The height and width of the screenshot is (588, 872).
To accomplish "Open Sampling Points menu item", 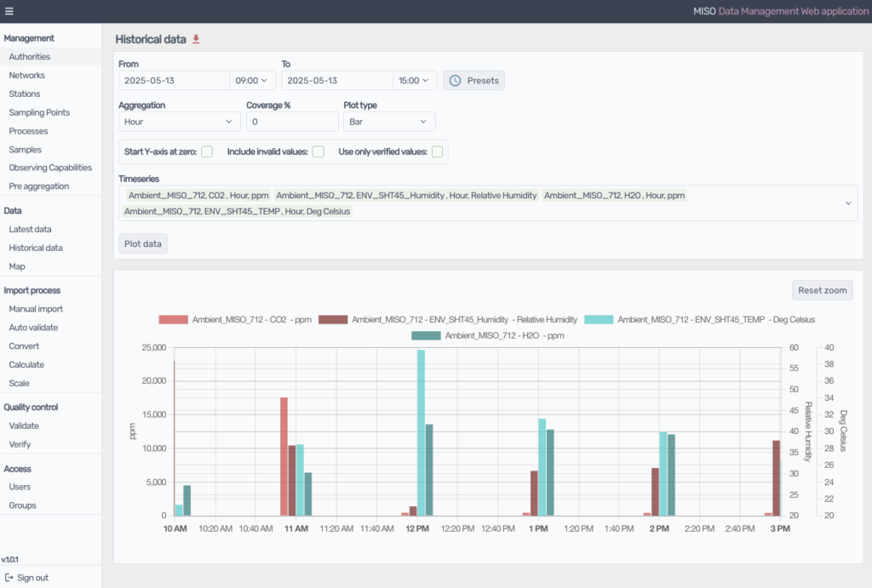I will tap(39, 112).
